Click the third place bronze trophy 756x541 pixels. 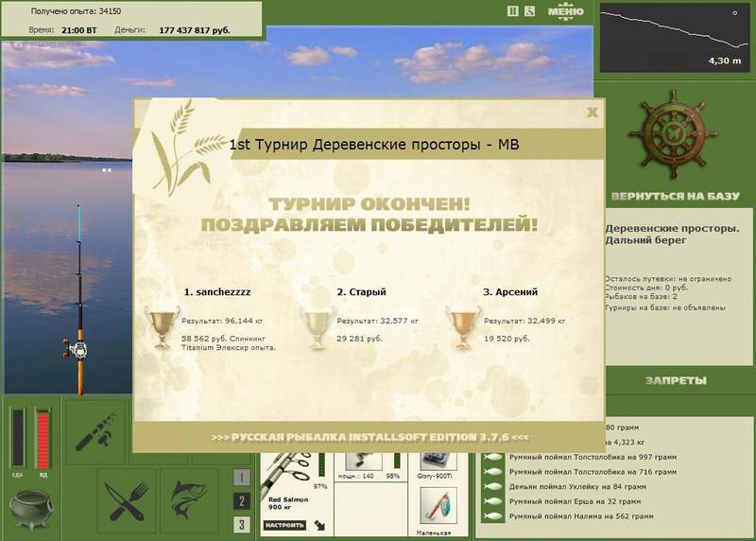[x=463, y=326]
